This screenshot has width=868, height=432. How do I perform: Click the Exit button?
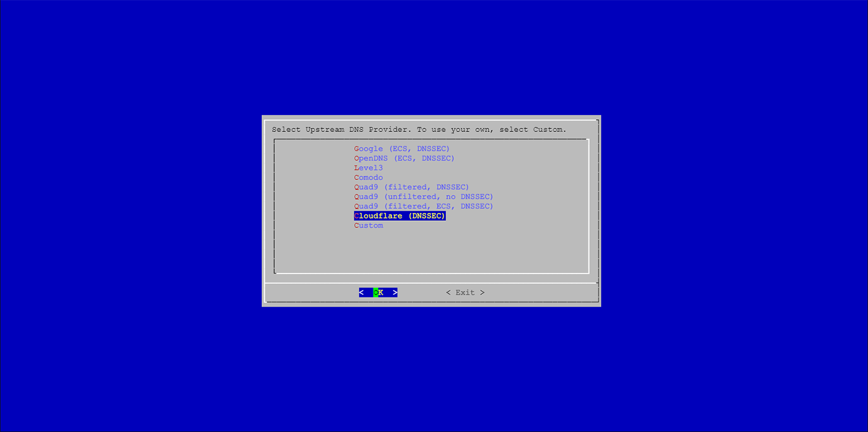pyautogui.click(x=465, y=293)
